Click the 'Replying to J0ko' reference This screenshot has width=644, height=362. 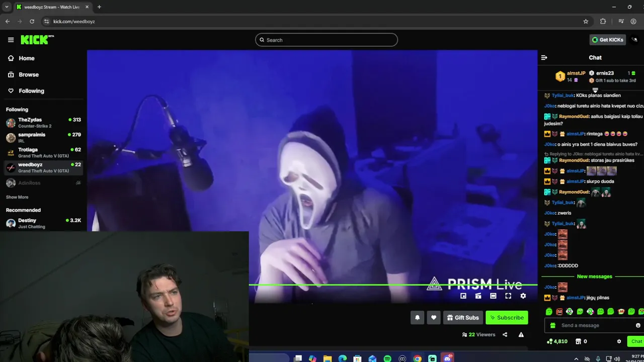593,154
